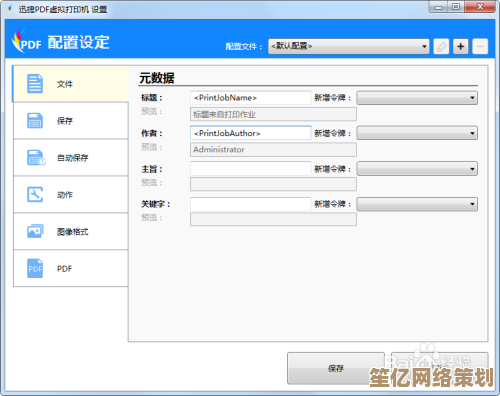Click the app icon in title bar
This screenshot has height=396, width=500.
click(x=10, y=9)
